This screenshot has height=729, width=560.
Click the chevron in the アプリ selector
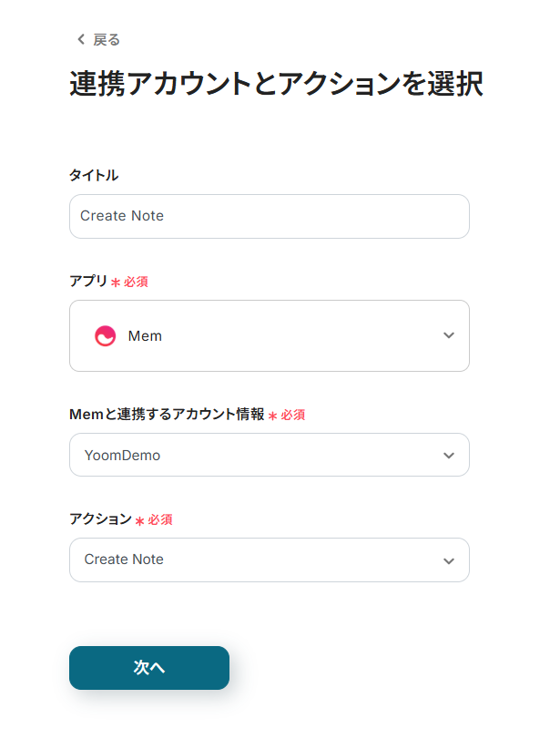pos(448,335)
